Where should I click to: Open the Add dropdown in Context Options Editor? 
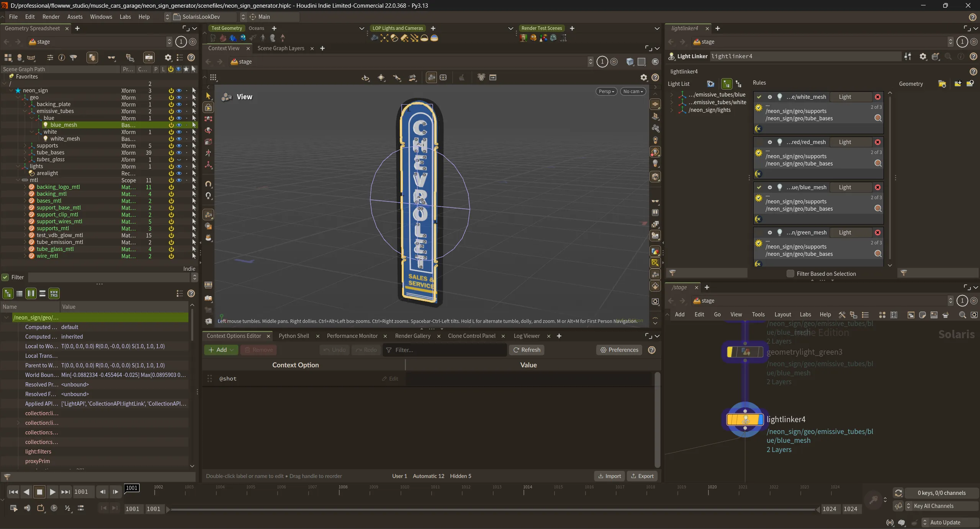[221, 350]
